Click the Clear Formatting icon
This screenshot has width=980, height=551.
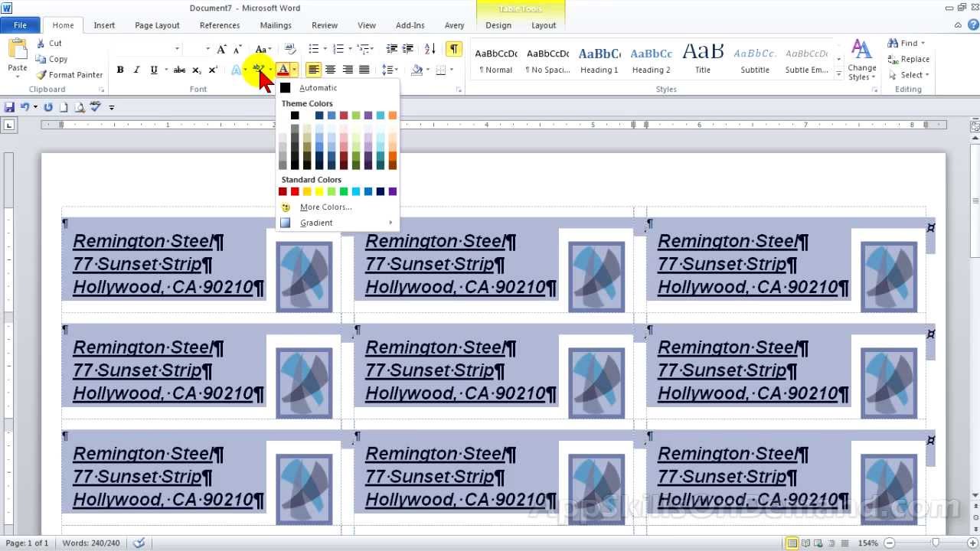click(290, 49)
